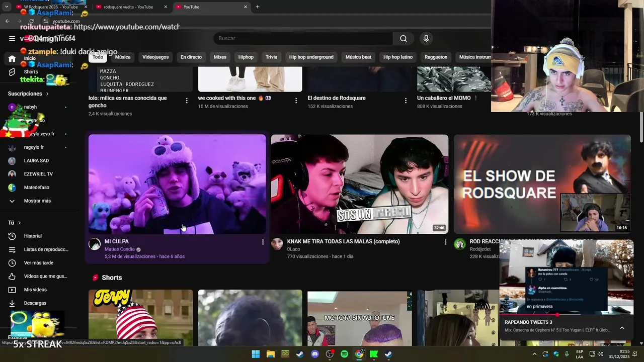
Task: Open File Explorer from the taskbar
Action: (270, 354)
